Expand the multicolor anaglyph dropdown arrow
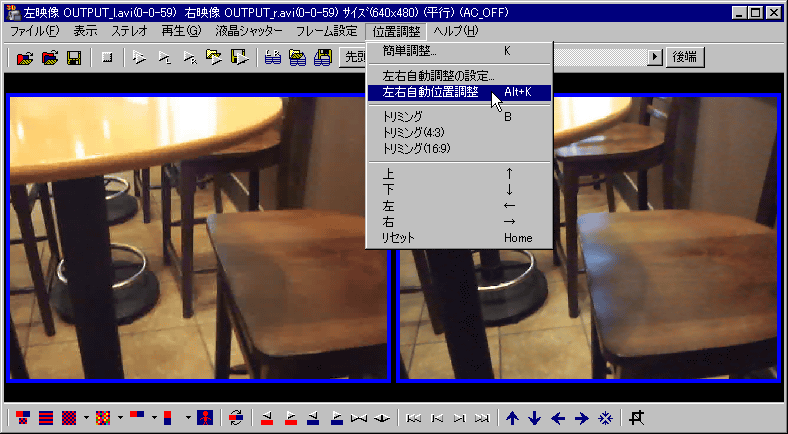Viewport: 788px width, 434px height. point(120,417)
